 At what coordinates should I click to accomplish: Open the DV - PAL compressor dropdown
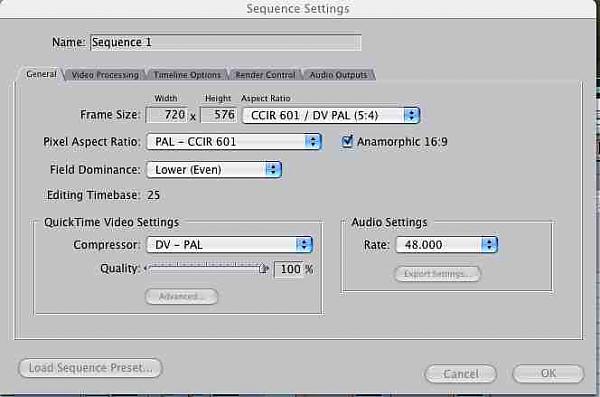pos(230,245)
